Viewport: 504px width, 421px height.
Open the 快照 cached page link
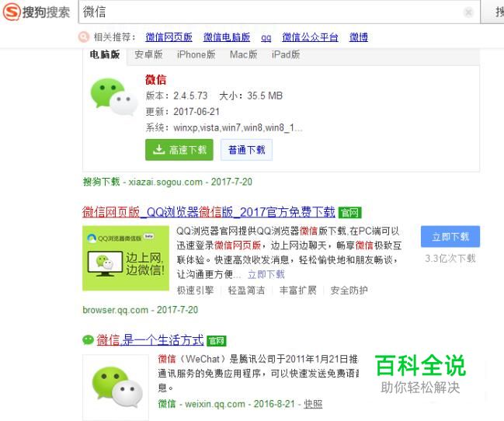[x=313, y=404]
